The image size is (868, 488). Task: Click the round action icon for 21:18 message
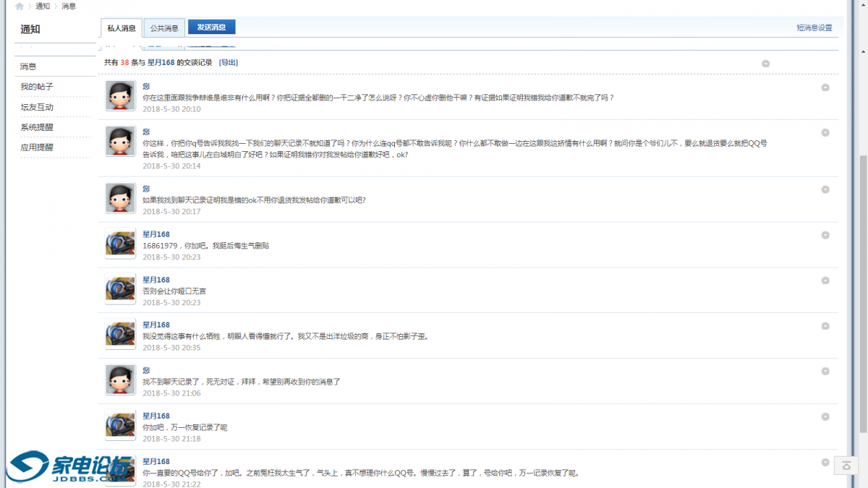825,416
